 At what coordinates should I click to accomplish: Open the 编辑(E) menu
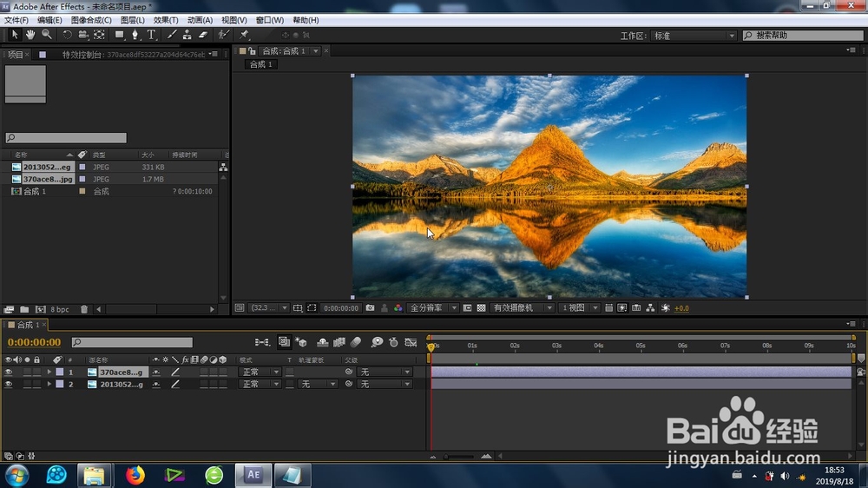[x=49, y=20]
